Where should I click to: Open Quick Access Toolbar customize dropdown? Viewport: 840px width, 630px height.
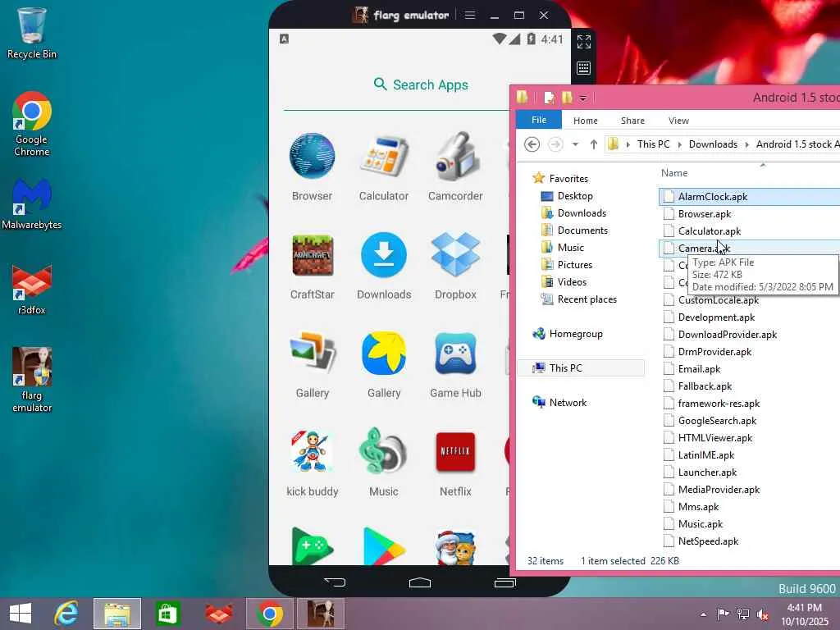click(583, 98)
